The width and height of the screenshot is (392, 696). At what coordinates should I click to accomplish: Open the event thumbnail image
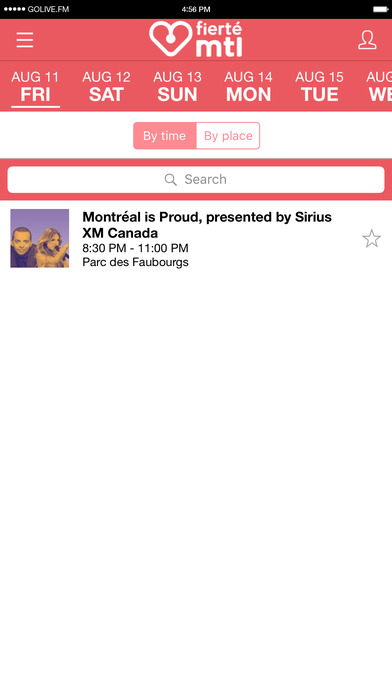click(x=40, y=238)
